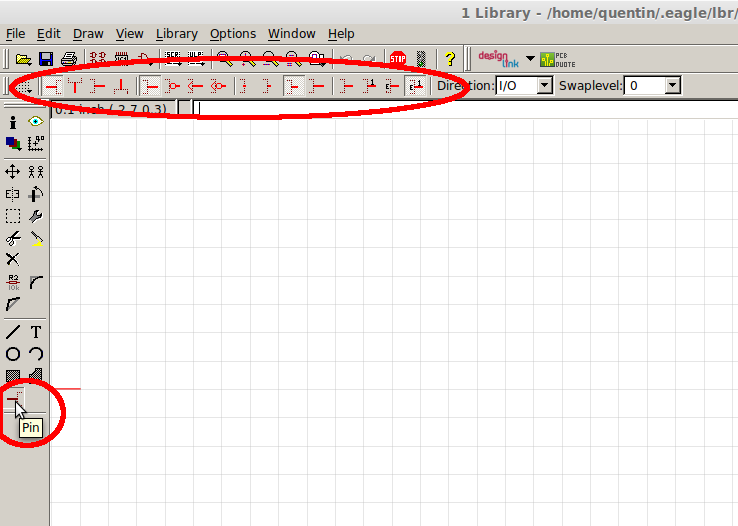Toggle the grid settings button
This screenshot has width=738, height=526.
[23, 86]
